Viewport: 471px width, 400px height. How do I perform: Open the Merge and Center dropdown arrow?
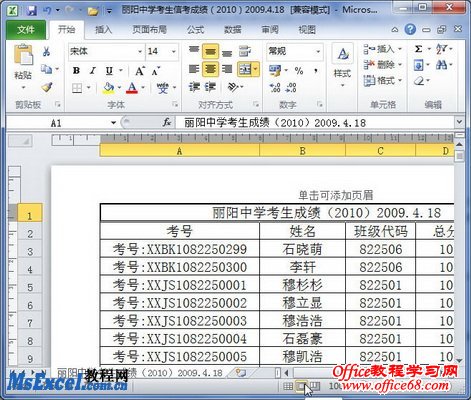click(x=256, y=69)
